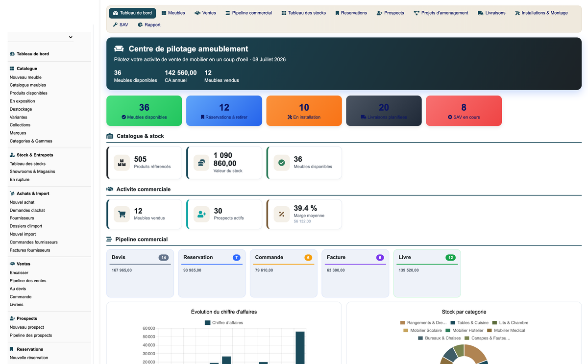Expand the sidebar dropdown chevron
This screenshot has width=588, height=364.
71,37
